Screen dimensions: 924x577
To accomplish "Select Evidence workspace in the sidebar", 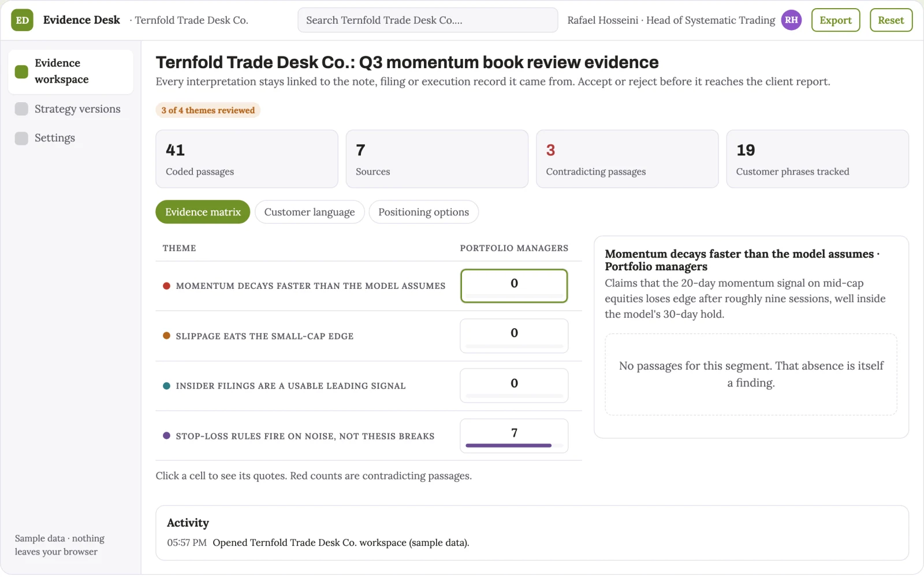I will click(70, 72).
